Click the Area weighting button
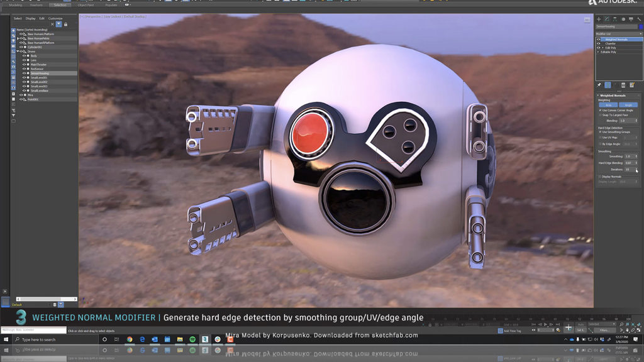 [x=608, y=105]
